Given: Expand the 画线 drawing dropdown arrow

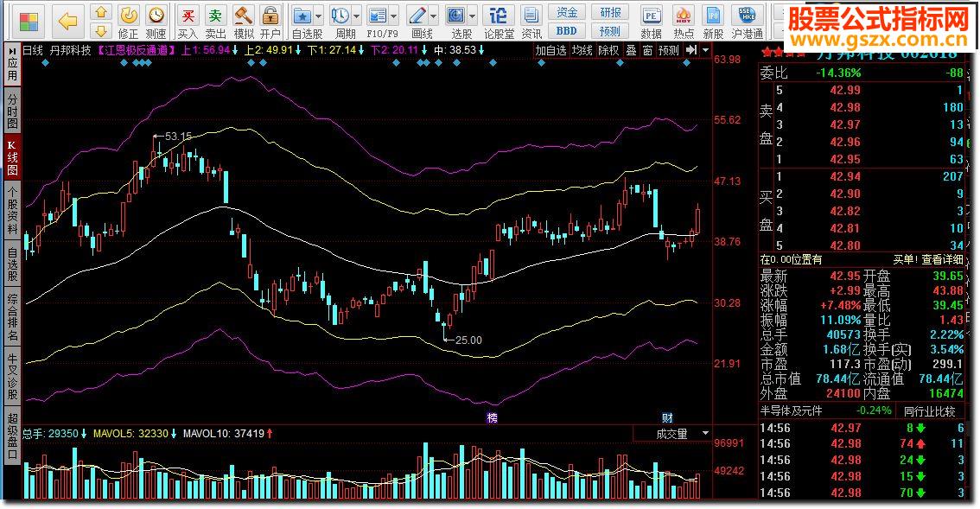Looking at the screenshot, I should (433, 16).
